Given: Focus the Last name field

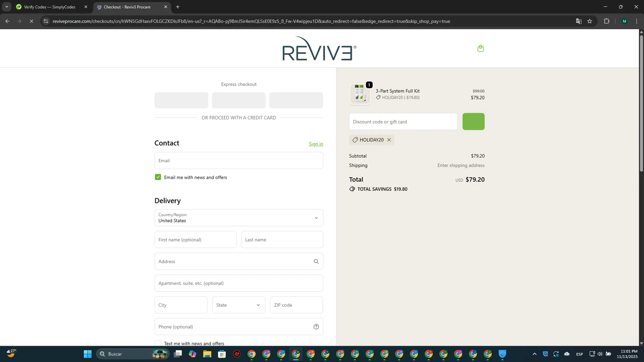Looking at the screenshot, I should click(x=282, y=240).
